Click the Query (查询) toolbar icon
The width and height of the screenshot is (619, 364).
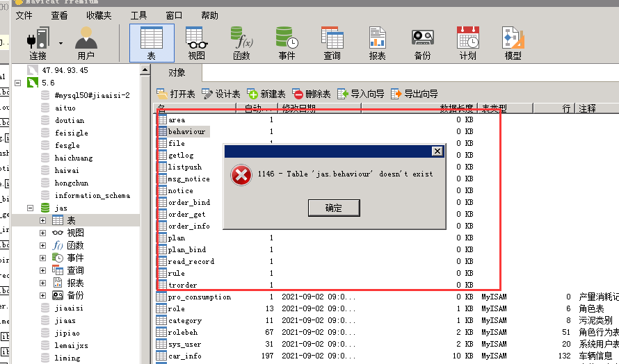click(x=332, y=42)
